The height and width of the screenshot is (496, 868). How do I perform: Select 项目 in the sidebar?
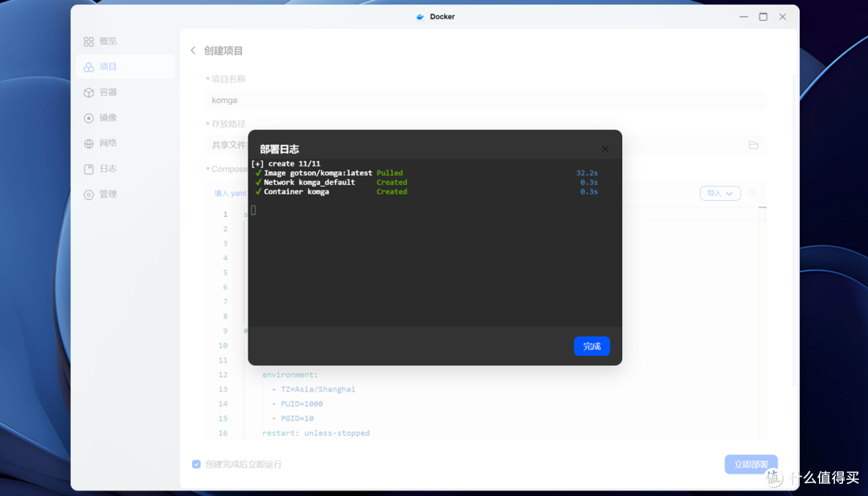pos(125,67)
